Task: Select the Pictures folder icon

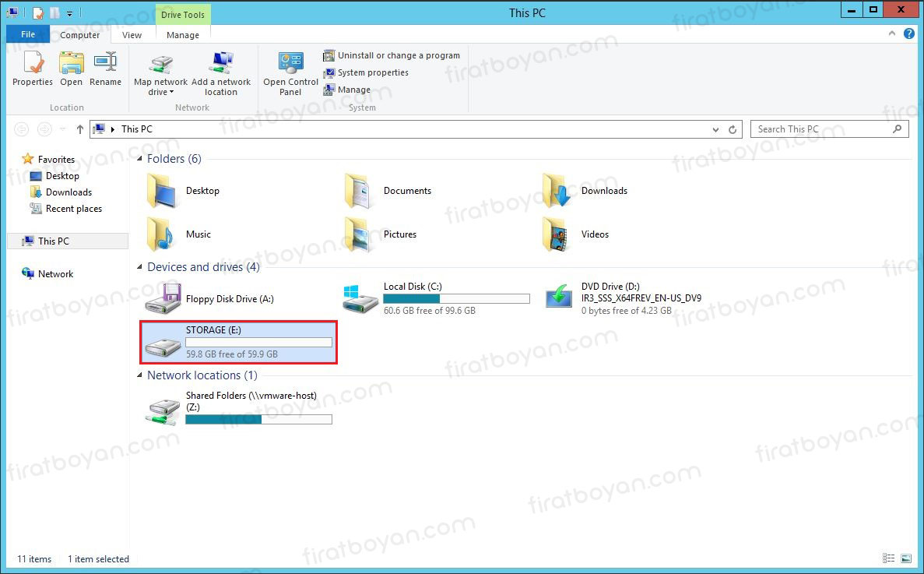Action: coord(359,234)
